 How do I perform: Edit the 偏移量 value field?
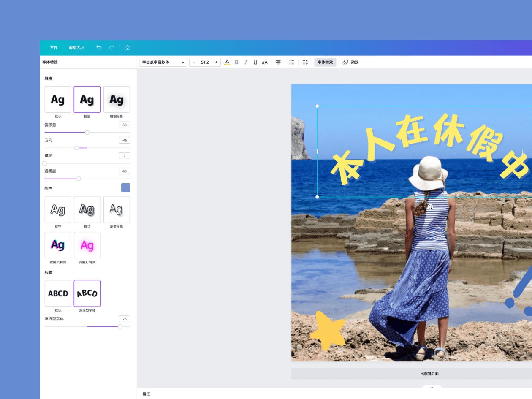coord(125,125)
